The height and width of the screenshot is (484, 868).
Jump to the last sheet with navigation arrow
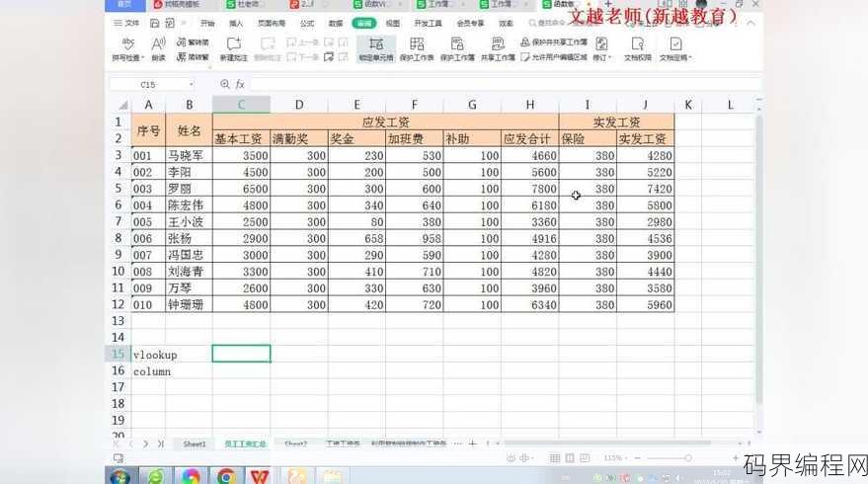point(161,444)
